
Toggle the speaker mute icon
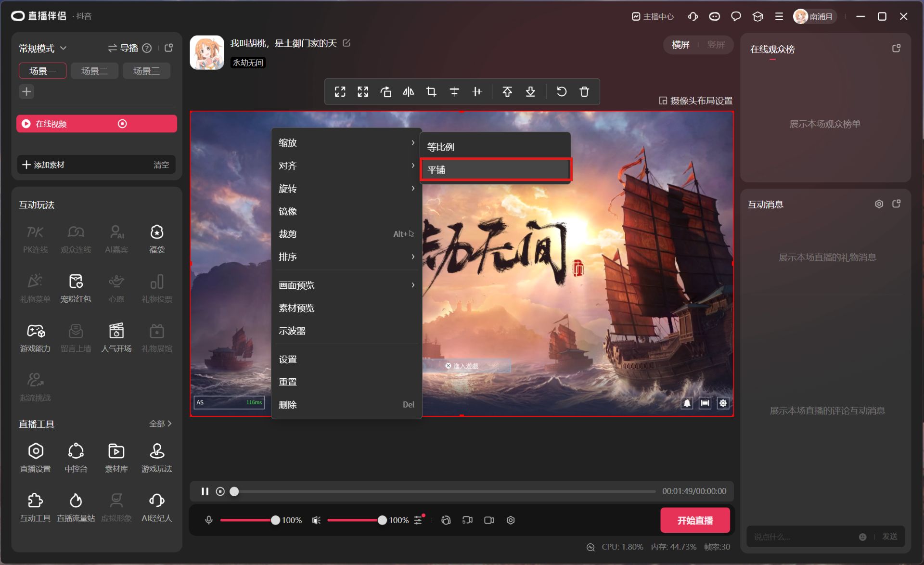316,520
